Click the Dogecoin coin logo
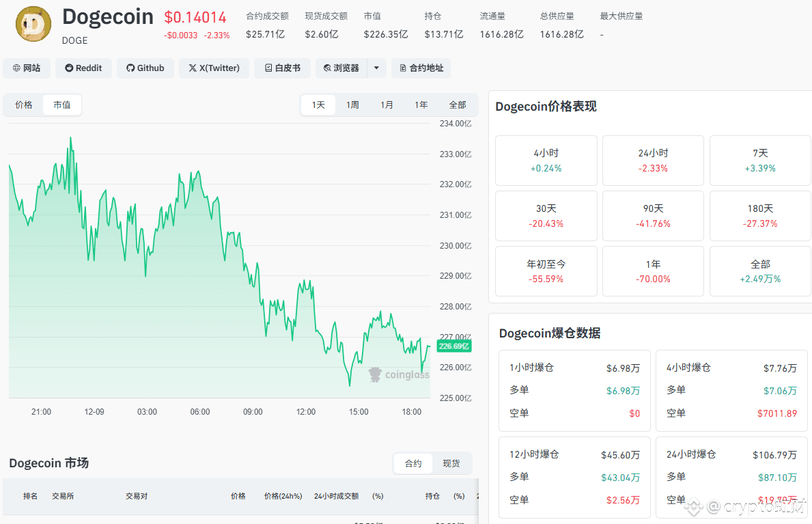This screenshot has width=812, height=524. [33, 24]
